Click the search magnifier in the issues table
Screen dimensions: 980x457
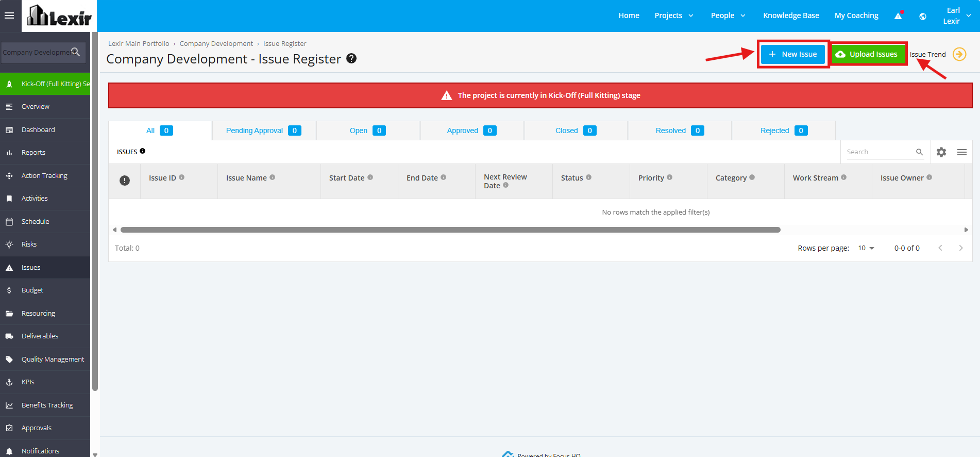[x=919, y=152]
